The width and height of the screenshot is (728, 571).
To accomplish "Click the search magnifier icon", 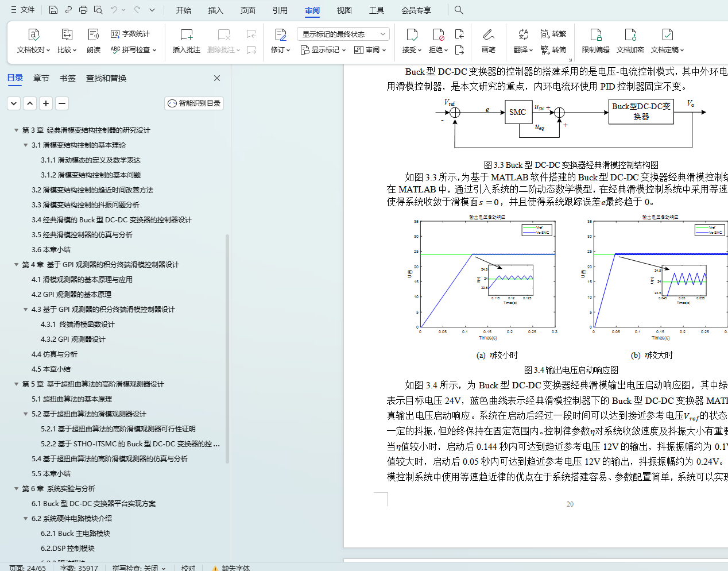I will point(459,10).
